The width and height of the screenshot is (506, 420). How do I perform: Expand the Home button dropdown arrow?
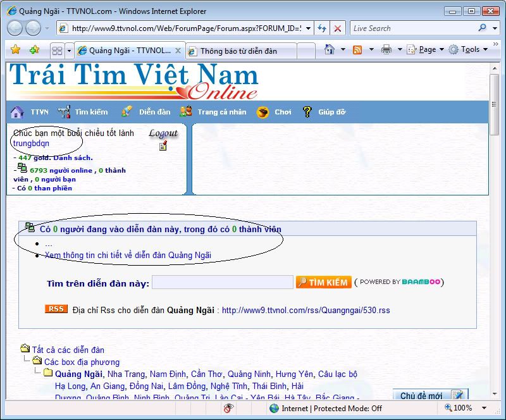(x=343, y=49)
